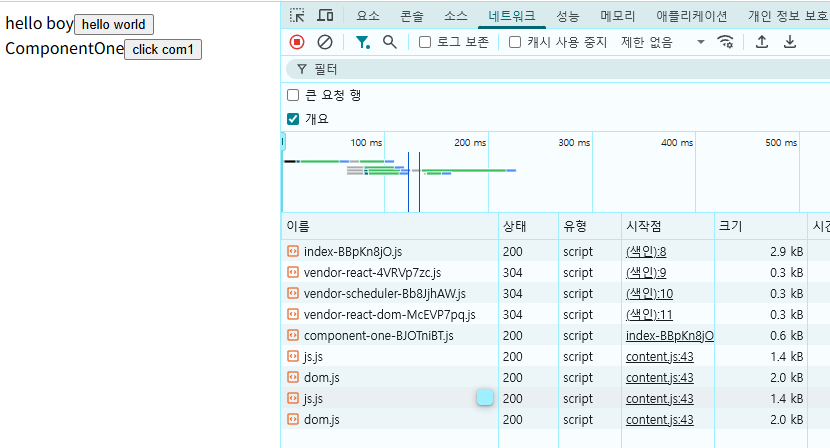Toggle the device toolbar icon
Image resolution: width=830 pixels, height=448 pixels.
[325, 15]
